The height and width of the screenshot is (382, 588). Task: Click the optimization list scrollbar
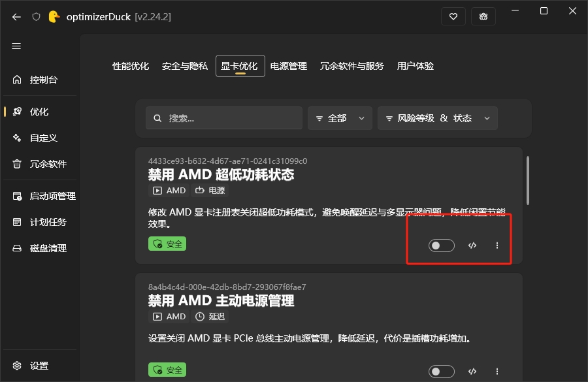point(528,181)
